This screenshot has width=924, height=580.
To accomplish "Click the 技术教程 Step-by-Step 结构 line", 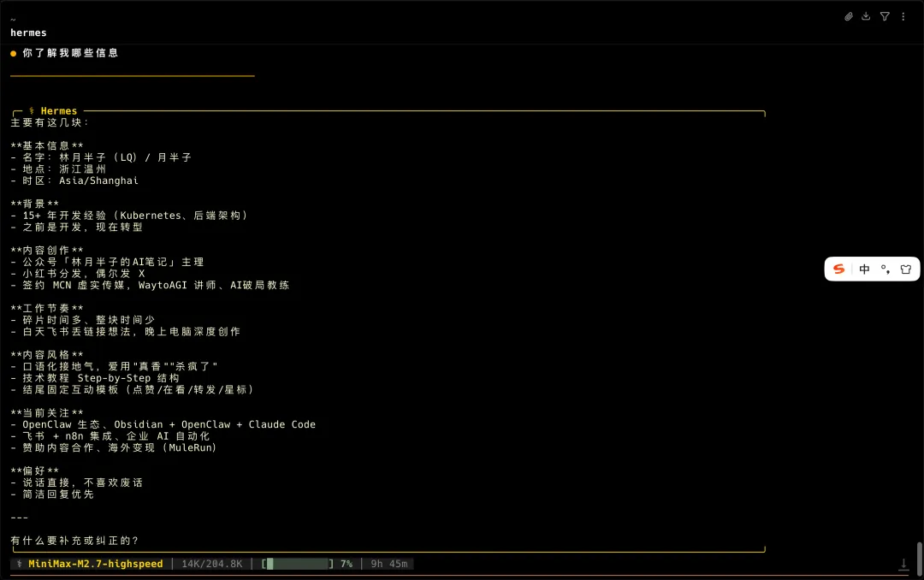I will pos(95,378).
